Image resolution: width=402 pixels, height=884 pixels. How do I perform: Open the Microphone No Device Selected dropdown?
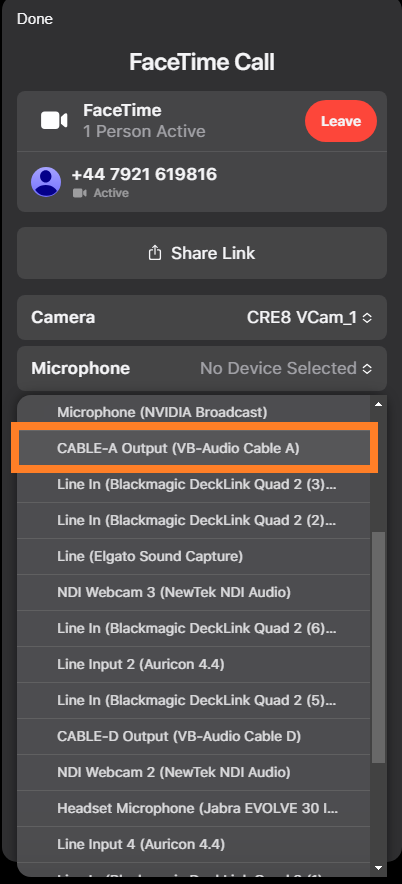pyautogui.click(x=202, y=369)
